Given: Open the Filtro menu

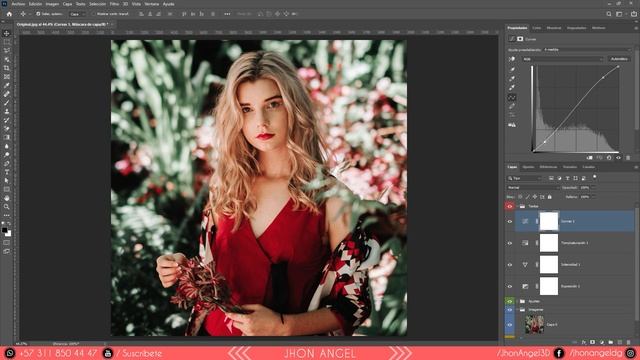Looking at the screenshot, I should point(114,4).
